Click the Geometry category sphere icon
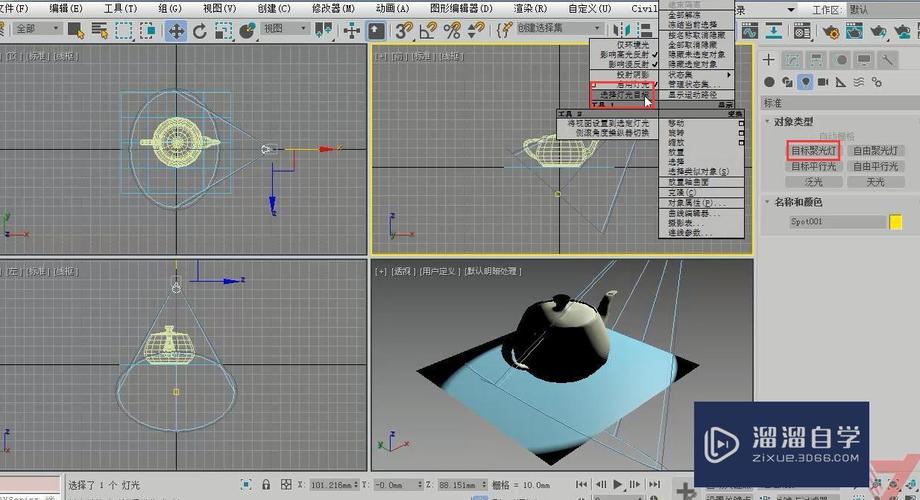 [x=769, y=82]
